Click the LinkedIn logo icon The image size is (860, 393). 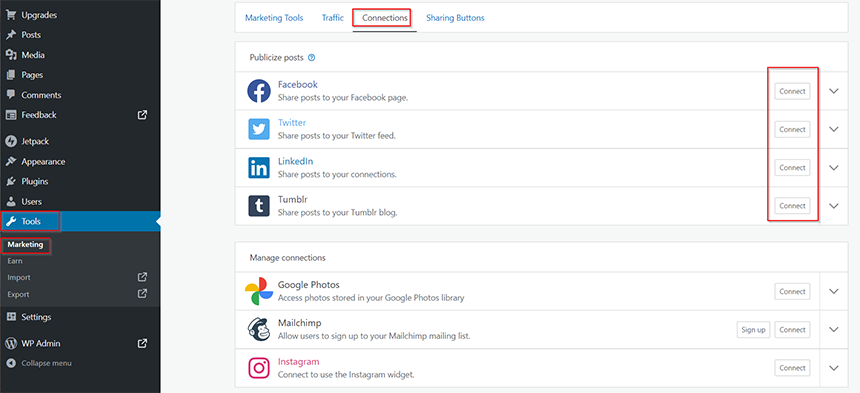coord(258,168)
